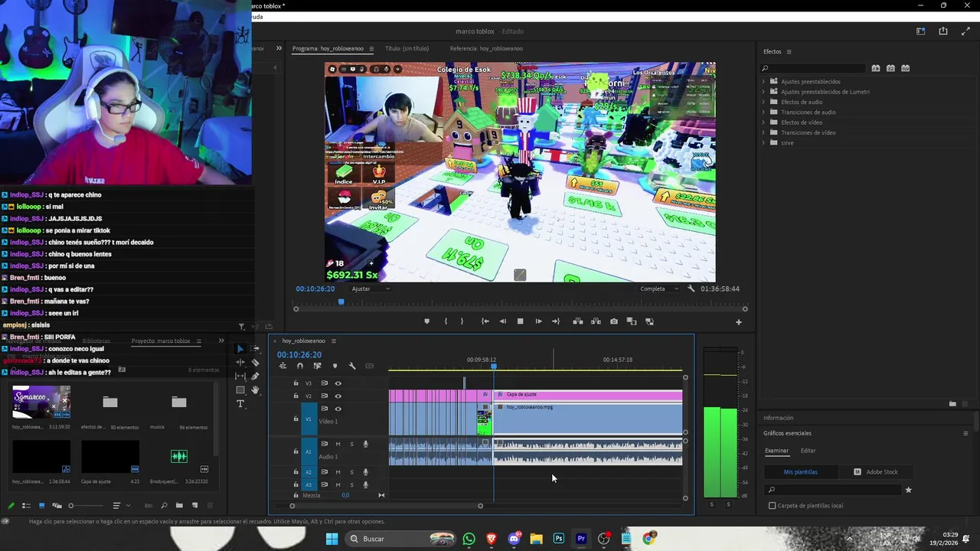Viewport: 980px width, 551px height.
Task: Select the Slip tool
Action: click(x=240, y=376)
